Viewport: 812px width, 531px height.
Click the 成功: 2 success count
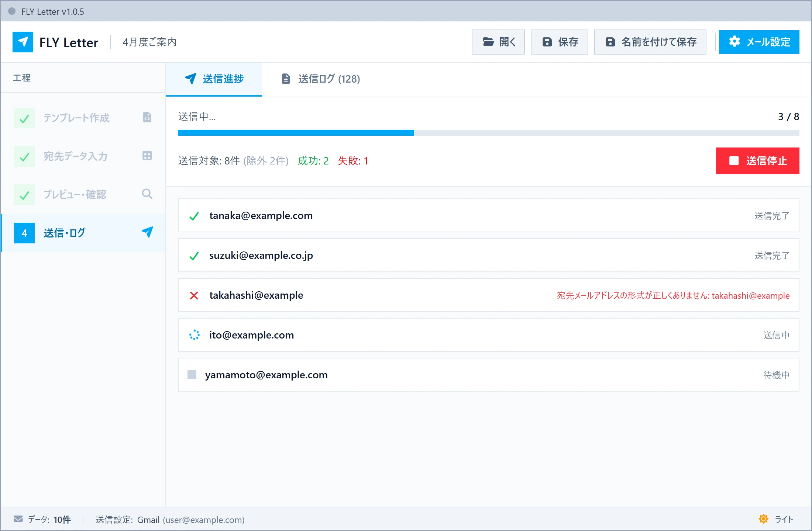[313, 161]
